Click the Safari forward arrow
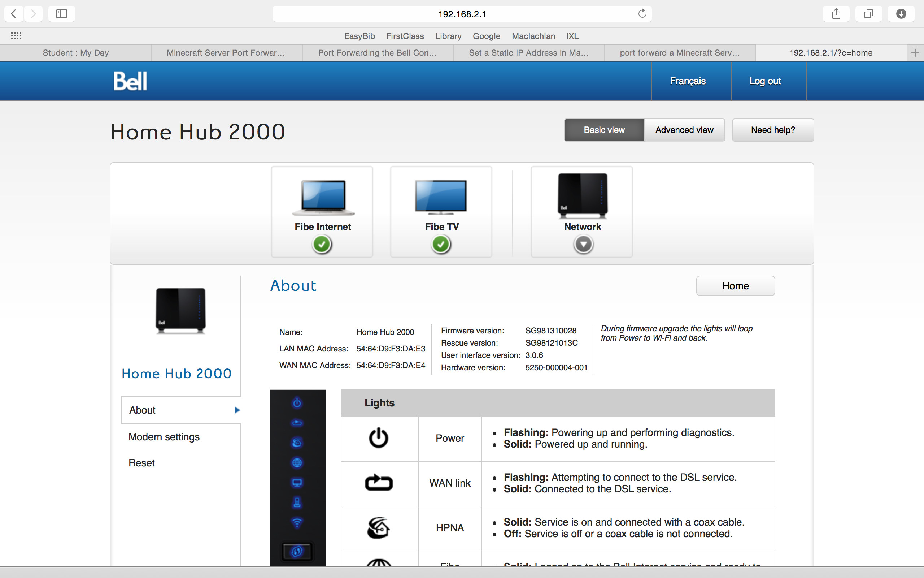Image resolution: width=924 pixels, height=578 pixels. click(x=34, y=14)
